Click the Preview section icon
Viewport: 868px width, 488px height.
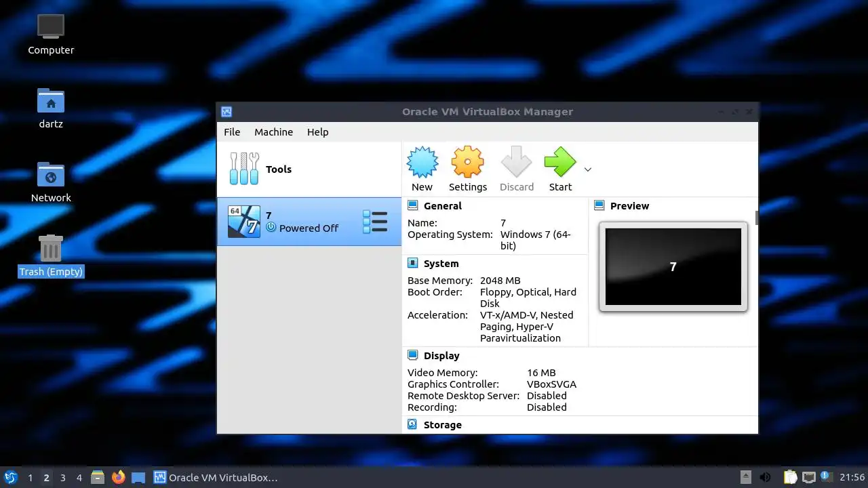coord(599,205)
